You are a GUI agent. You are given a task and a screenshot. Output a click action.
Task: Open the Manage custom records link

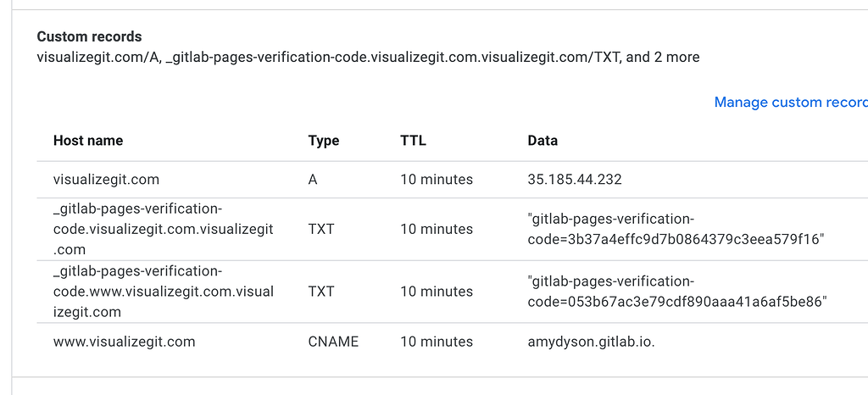pyautogui.click(x=790, y=103)
